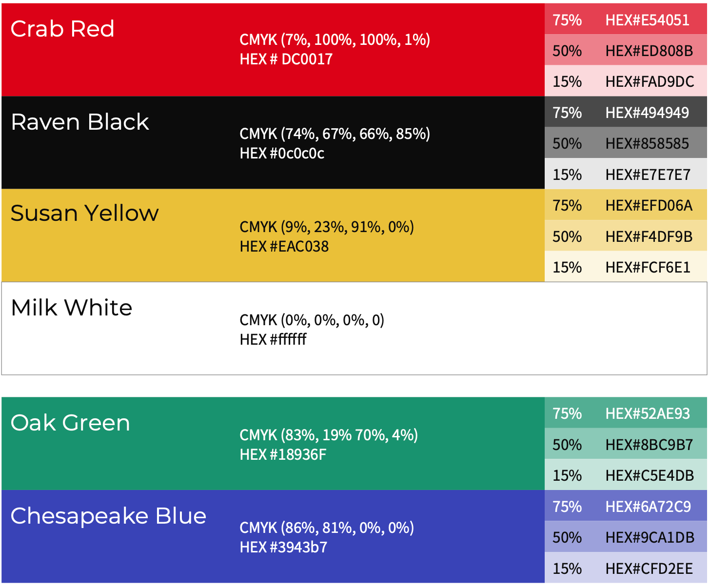
Task: Select the 15% blue tint HEX#CFD2EE
Action: coord(626,568)
